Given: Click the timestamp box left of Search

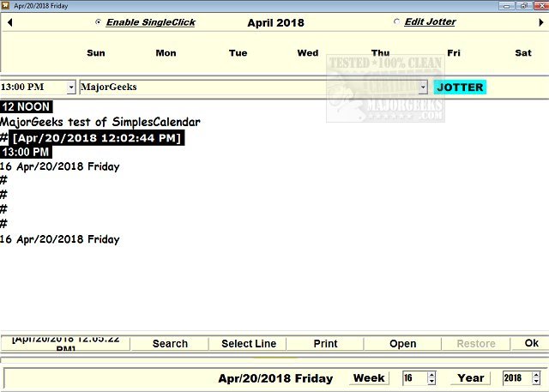Looking at the screenshot, I should pos(65,344).
